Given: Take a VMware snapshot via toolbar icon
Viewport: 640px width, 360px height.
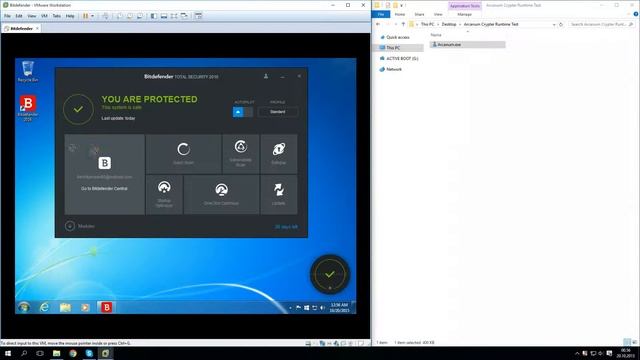Looking at the screenshot, I should coord(119,16).
